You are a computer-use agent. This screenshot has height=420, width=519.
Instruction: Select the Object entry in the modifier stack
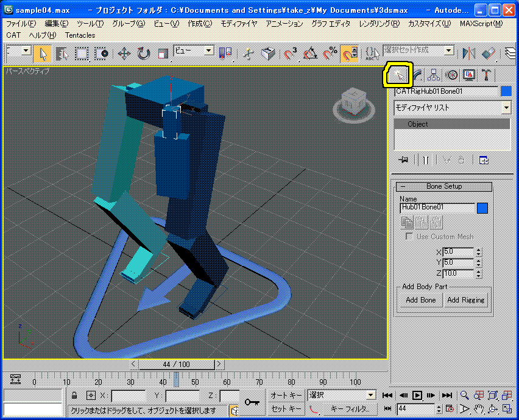[452, 124]
